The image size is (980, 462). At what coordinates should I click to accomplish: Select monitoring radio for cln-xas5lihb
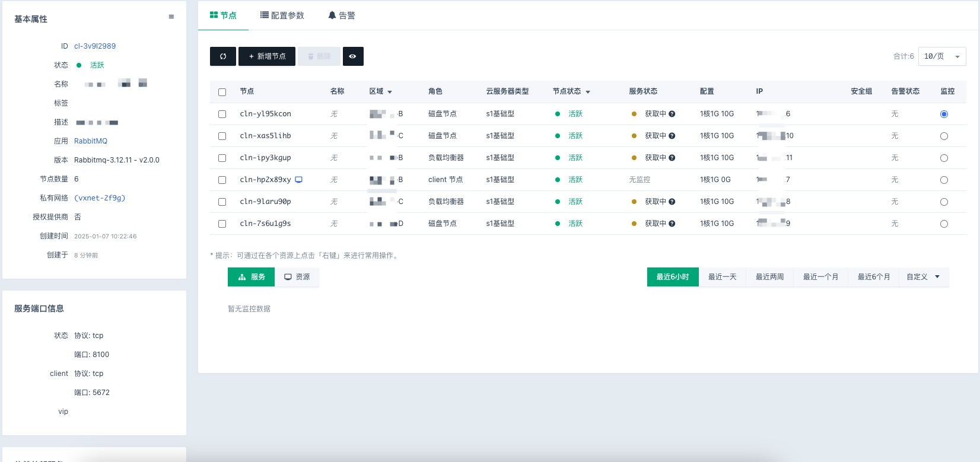[944, 136]
